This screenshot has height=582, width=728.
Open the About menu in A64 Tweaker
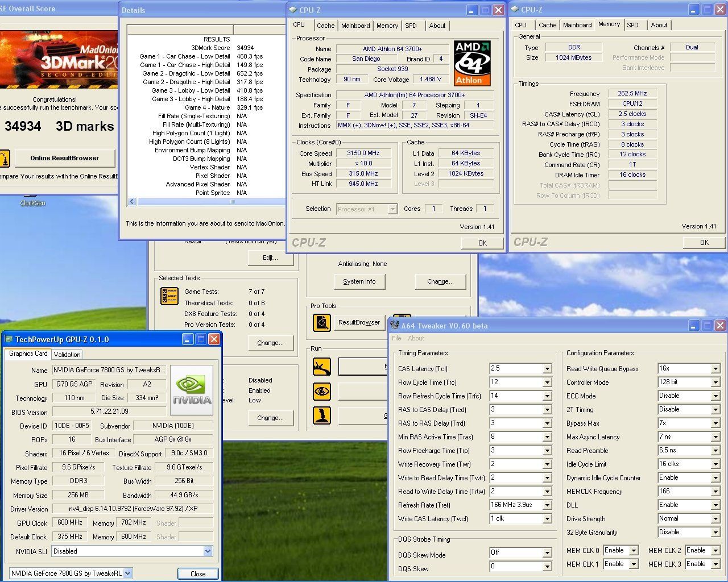tap(416, 338)
